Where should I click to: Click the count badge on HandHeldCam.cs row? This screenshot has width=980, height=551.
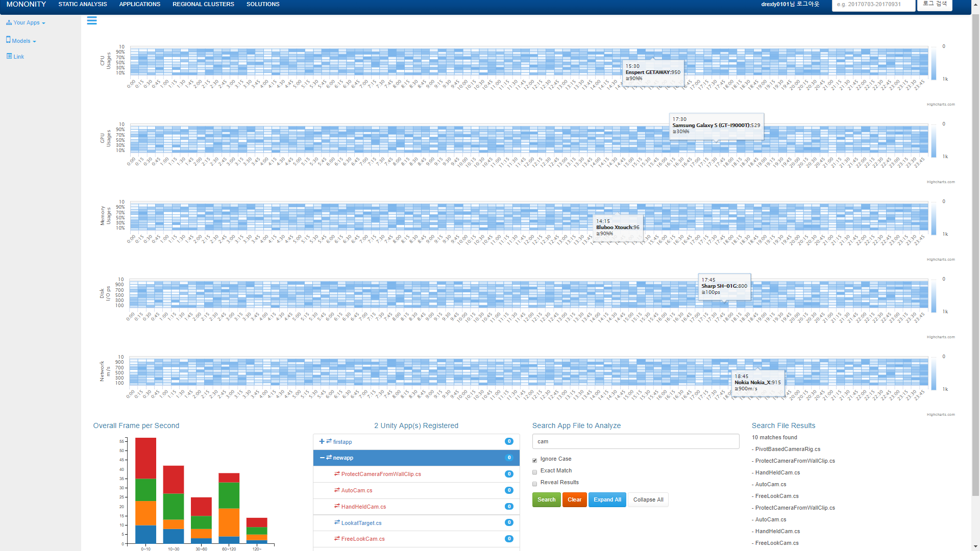tap(509, 507)
